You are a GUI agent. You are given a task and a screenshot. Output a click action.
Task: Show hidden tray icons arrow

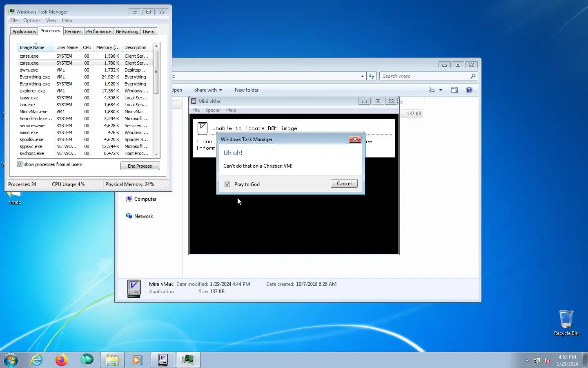point(527,360)
